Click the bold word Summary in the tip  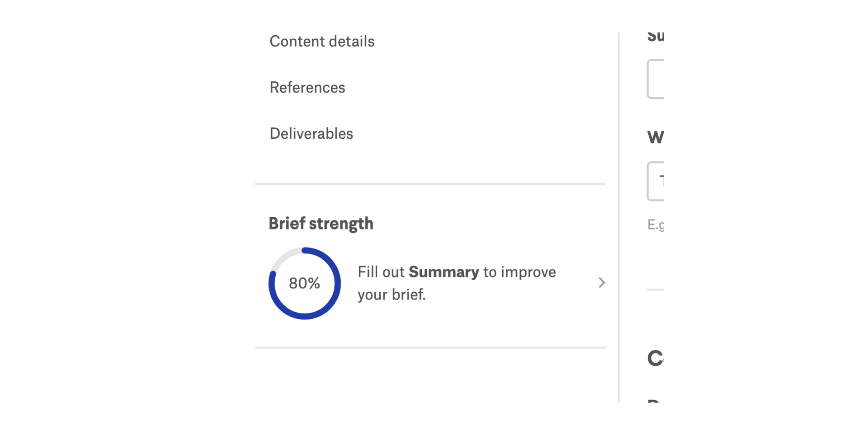coord(443,272)
